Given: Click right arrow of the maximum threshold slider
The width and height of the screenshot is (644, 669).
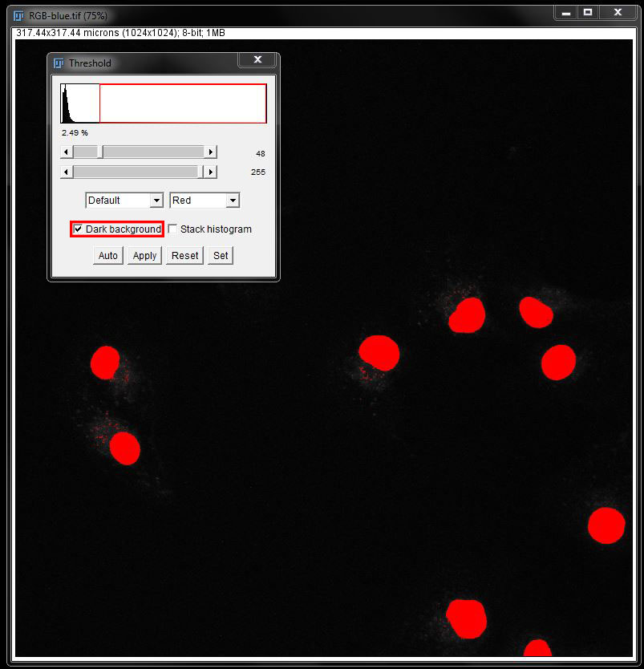Looking at the screenshot, I should pyautogui.click(x=210, y=172).
